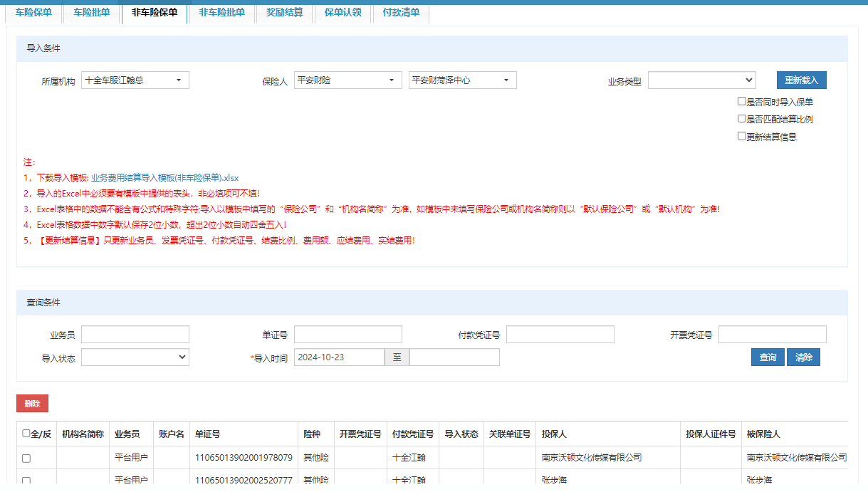
Task: Open the 奖励结算 tab
Action: 284,12
